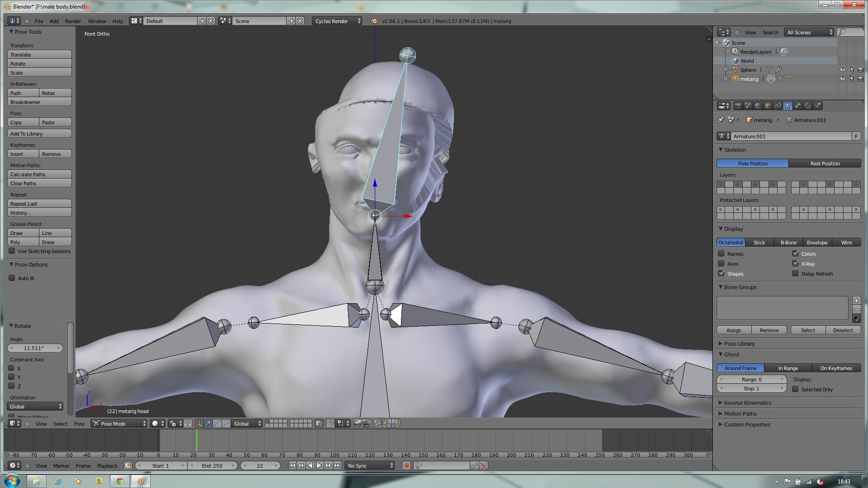Image resolution: width=868 pixels, height=488 pixels.
Task: Open the Render properties tab camera icon
Action: click(x=738, y=106)
